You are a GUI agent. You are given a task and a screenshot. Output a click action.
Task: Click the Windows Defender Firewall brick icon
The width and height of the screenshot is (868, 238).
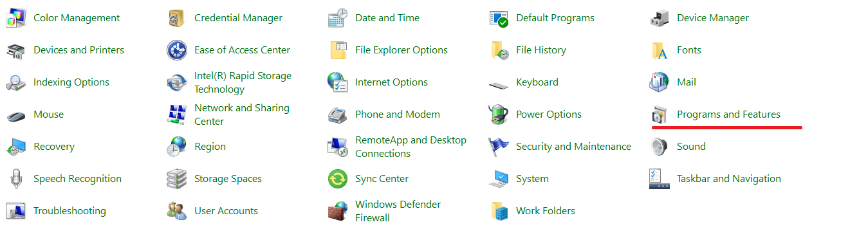tap(337, 211)
